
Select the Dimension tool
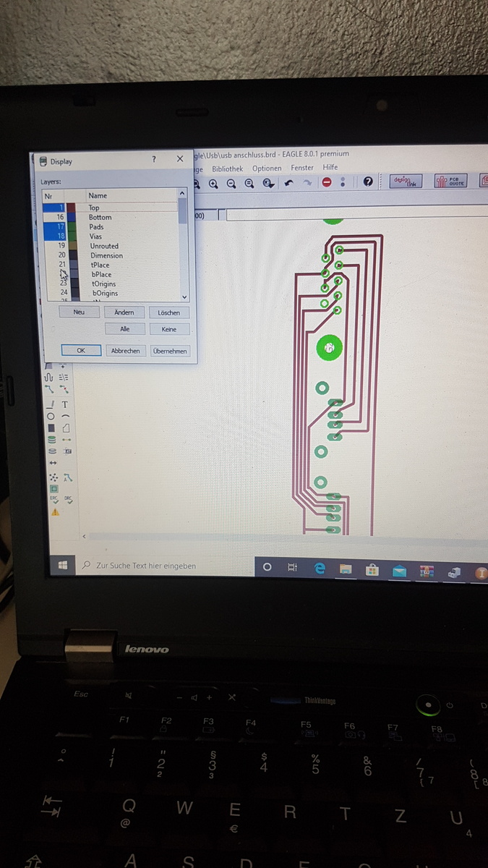pos(53,463)
